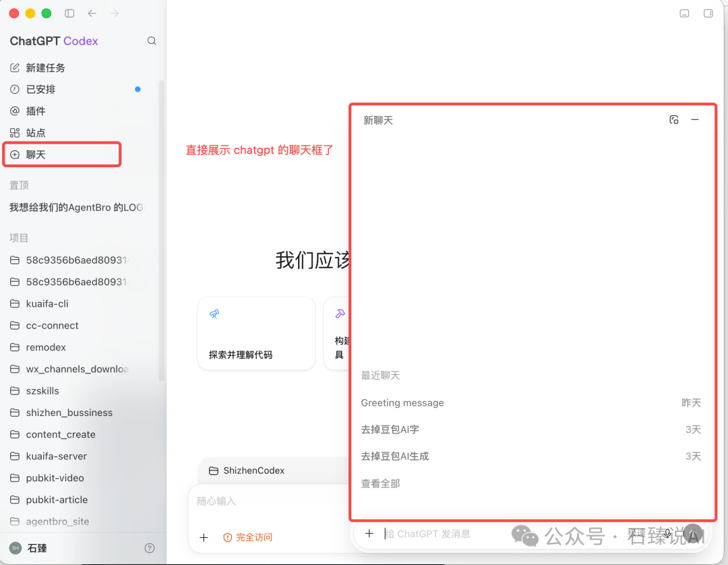Toggle the sidebar panel icon
Viewport: 728px width, 565px height.
coord(69,13)
